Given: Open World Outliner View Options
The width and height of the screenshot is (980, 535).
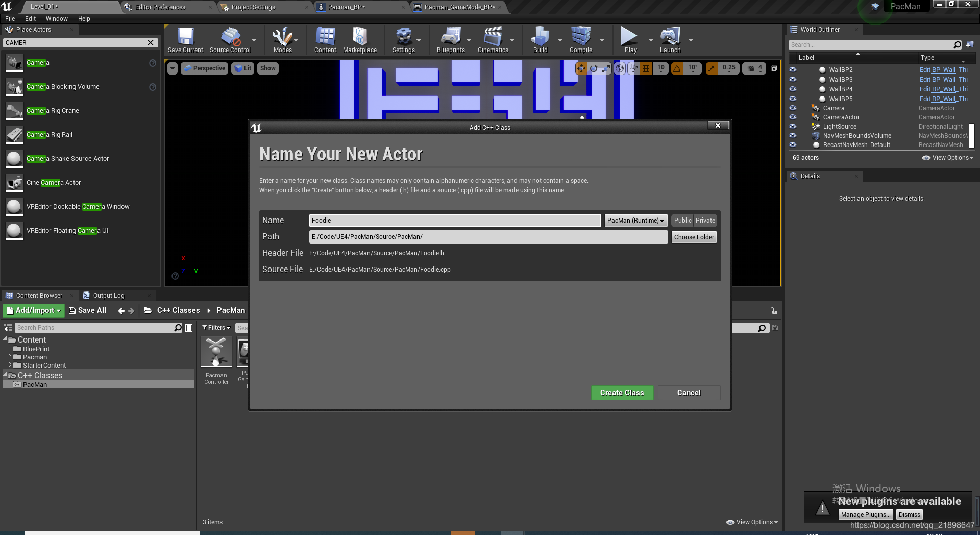Looking at the screenshot, I should pos(948,158).
